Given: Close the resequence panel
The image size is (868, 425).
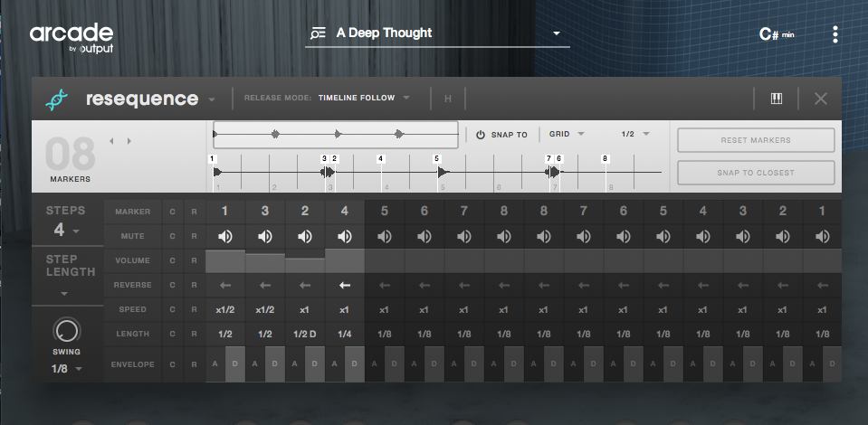Looking at the screenshot, I should pyautogui.click(x=820, y=99).
